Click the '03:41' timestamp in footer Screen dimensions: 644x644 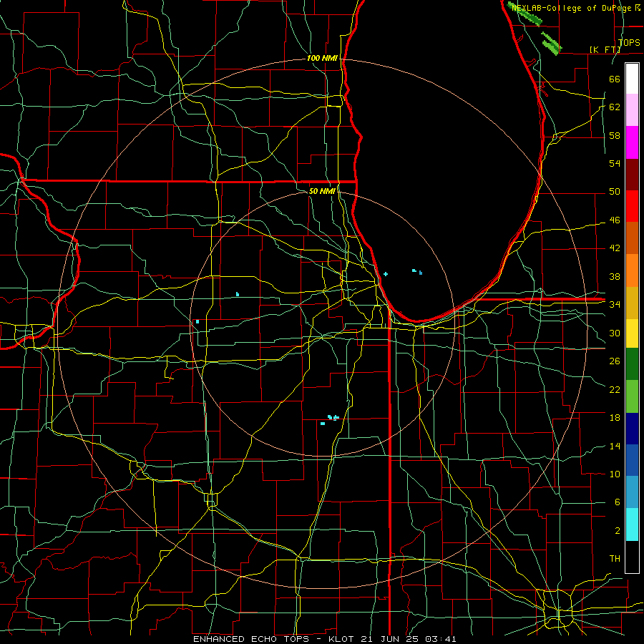coord(441,639)
